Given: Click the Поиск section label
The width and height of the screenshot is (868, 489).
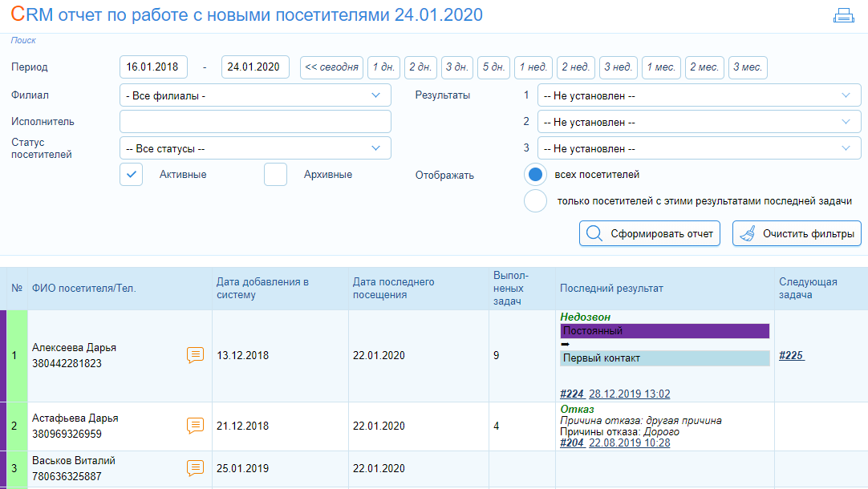Looking at the screenshot, I should click(23, 40).
